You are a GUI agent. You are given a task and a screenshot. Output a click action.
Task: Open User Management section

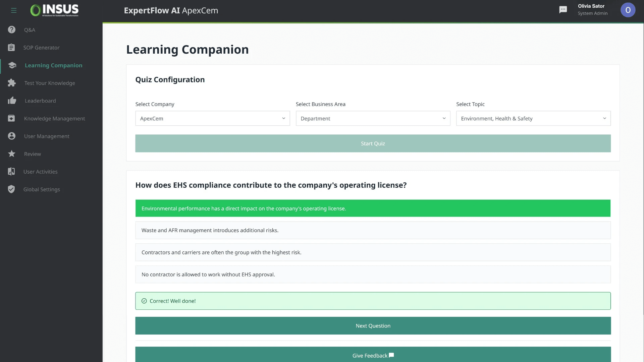click(47, 136)
